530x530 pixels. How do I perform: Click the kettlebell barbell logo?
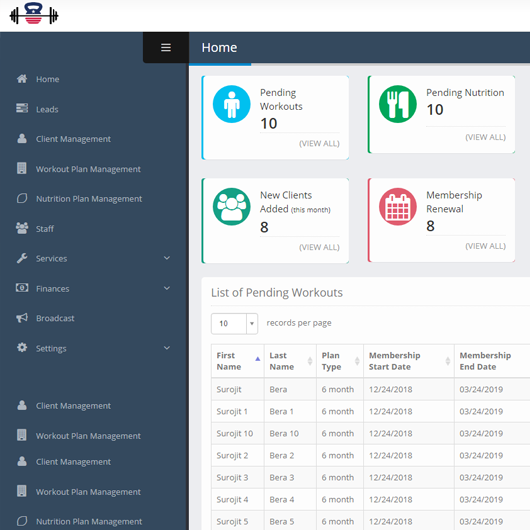(x=34, y=14)
